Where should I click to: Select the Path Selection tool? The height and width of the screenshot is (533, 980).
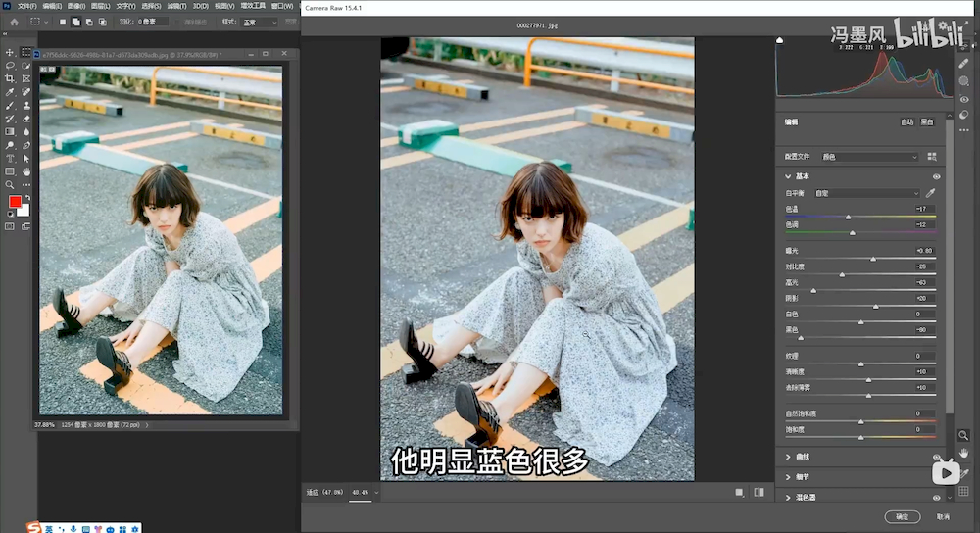tap(26, 158)
